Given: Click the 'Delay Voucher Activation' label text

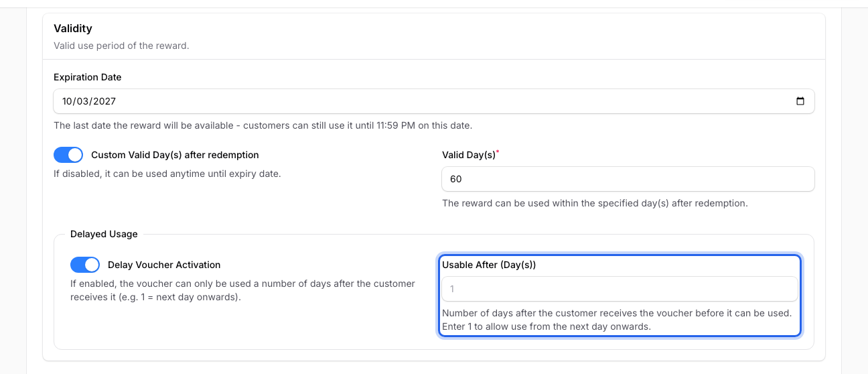Looking at the screenshot, I should tap(164, 265).
